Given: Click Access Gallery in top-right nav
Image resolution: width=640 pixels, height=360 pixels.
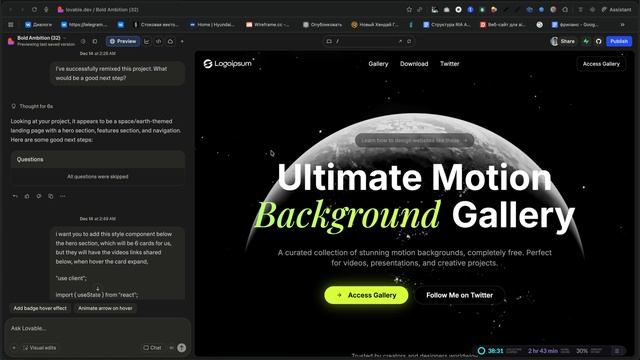Looking at the screenshot, I should (x=601, y=64).
